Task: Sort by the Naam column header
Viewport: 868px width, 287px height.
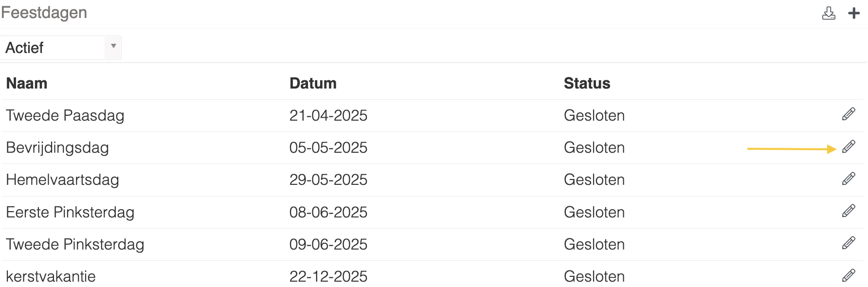Action: point(27,83)
